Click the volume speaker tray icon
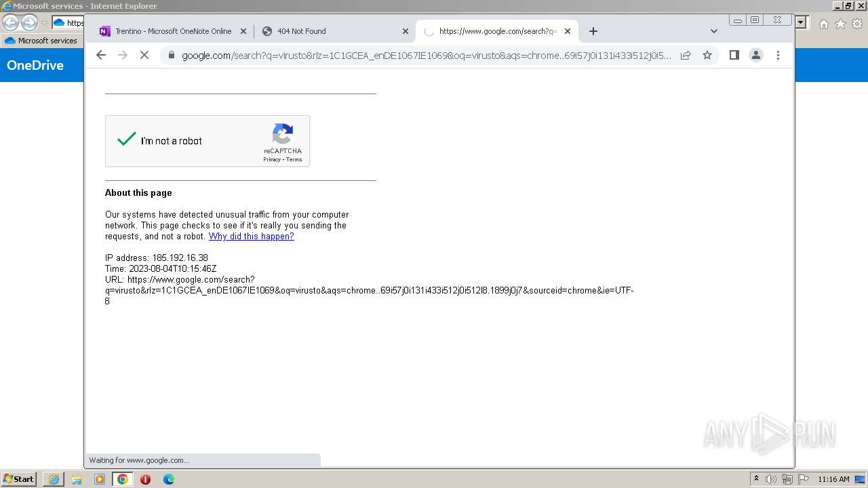 pyautogui.click(x=771, y=479)
